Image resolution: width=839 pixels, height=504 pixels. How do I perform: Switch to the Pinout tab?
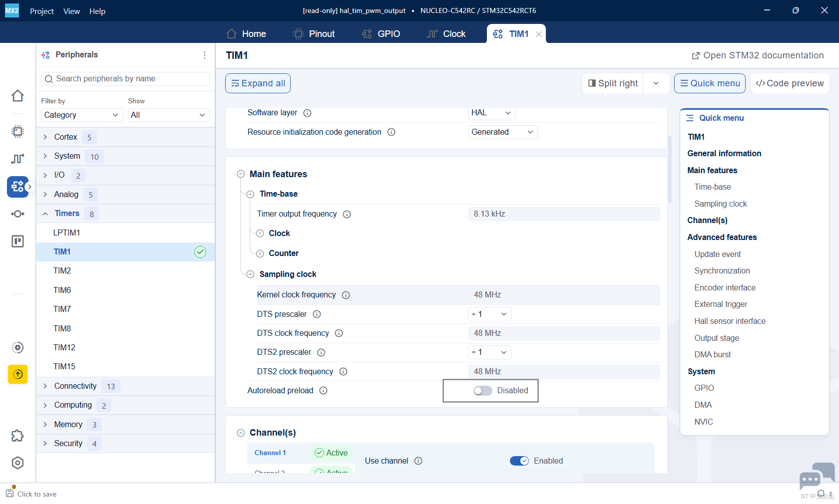coord(314,34)
